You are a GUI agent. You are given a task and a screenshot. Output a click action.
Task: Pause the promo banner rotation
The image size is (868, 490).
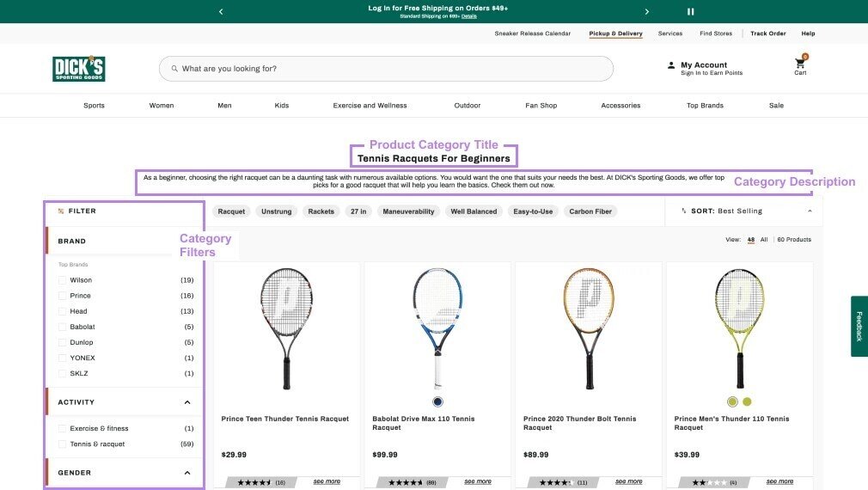(690, 12)
